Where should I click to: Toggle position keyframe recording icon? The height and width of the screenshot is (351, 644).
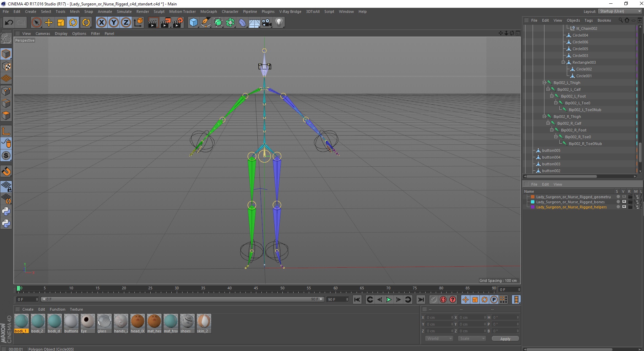(x=465, y=300)
